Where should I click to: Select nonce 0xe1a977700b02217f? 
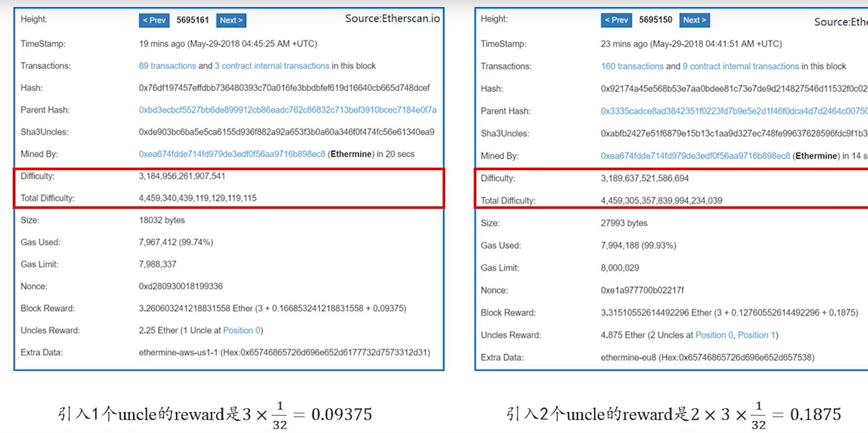642,290
